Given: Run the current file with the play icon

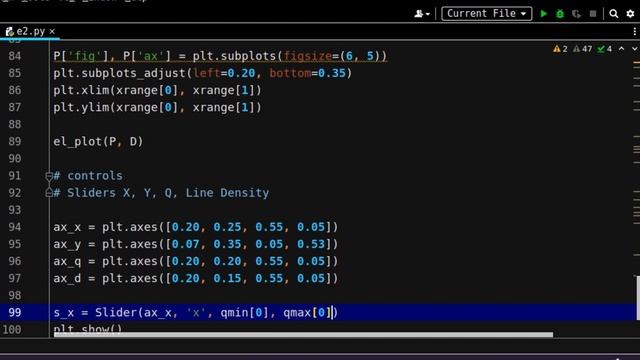Looking at the screenshot, I should click(x=543, y=13).
